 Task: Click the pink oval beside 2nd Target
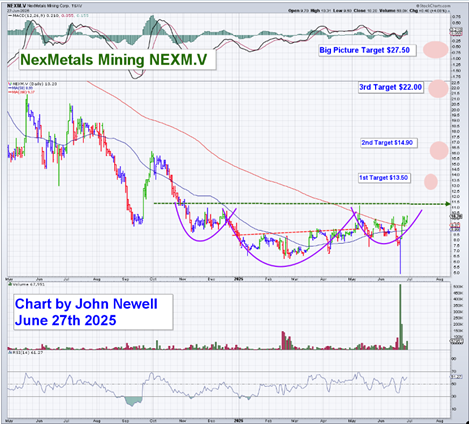[x=439, y=150]
